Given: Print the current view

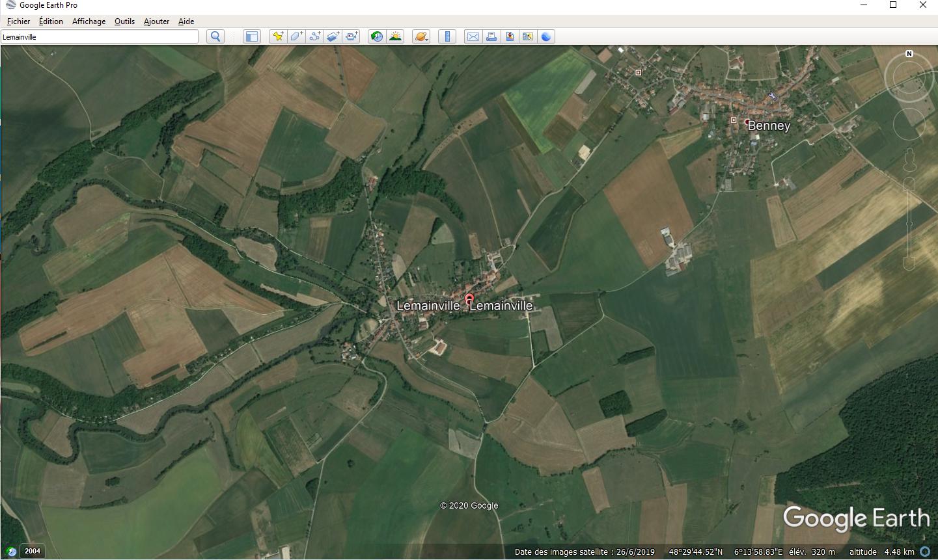Looking at the screenshot, I should click(491, 36).
